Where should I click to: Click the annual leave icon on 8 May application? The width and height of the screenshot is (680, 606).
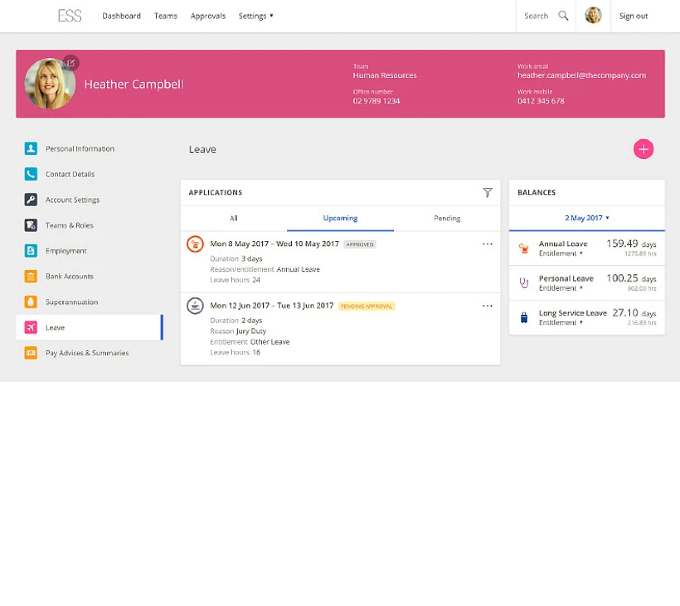click(x=195, y=244)
